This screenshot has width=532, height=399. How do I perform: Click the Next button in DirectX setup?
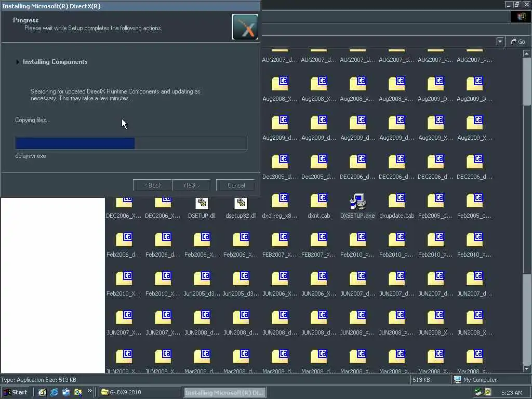point(191,185)
